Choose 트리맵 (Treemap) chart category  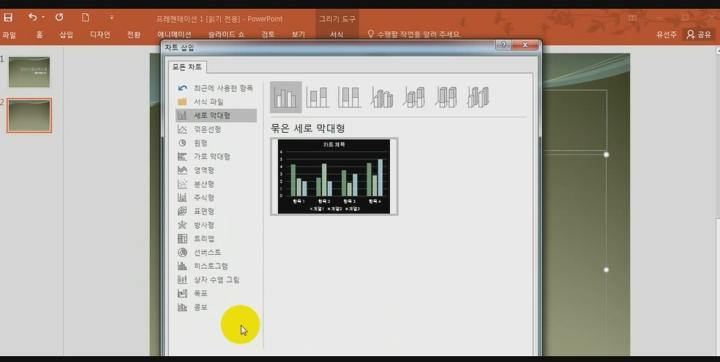(216, 239)
